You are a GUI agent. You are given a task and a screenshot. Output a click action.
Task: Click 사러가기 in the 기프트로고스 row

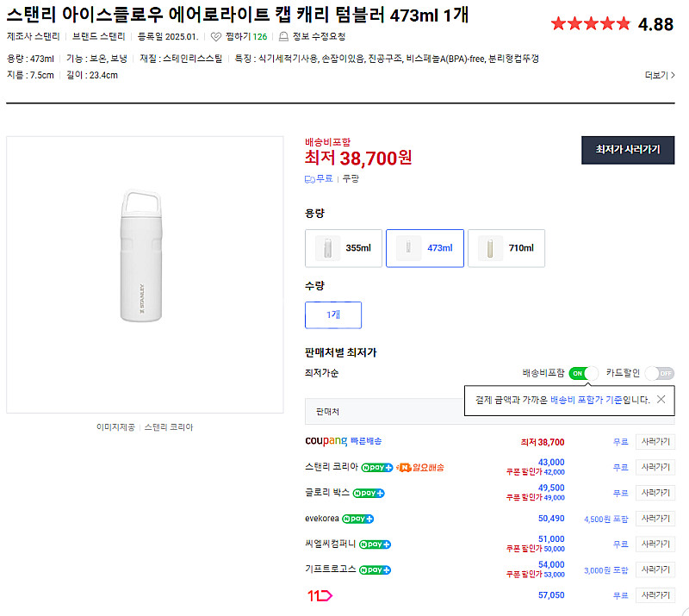pos(655,569)
